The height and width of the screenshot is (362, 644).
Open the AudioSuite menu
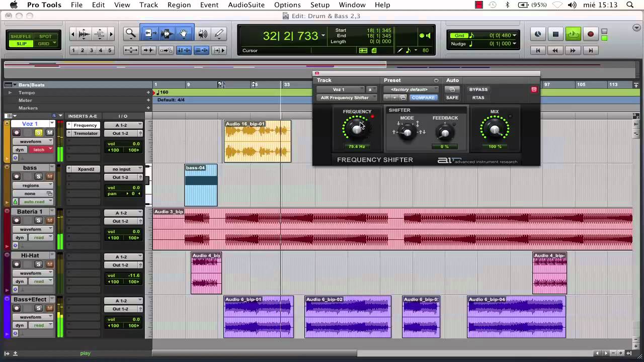[246, 5]
